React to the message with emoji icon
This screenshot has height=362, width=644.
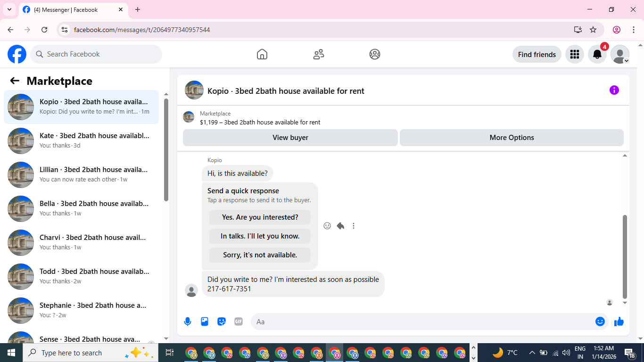(x=327, y=226)
